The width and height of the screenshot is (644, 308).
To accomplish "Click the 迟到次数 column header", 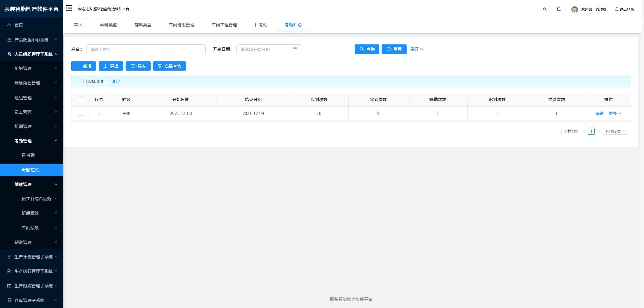I will (497, 100).
